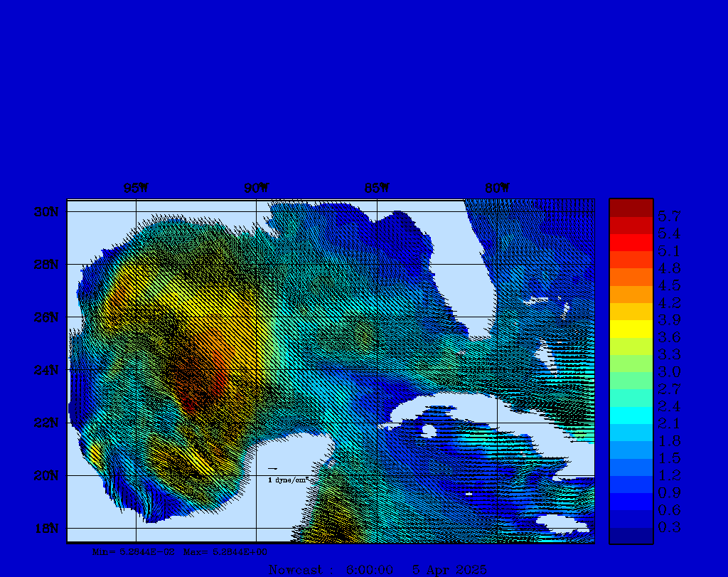Screen dimensions: 728x577
Task: Click the 85W longitude label
Action: pos(377,188)
